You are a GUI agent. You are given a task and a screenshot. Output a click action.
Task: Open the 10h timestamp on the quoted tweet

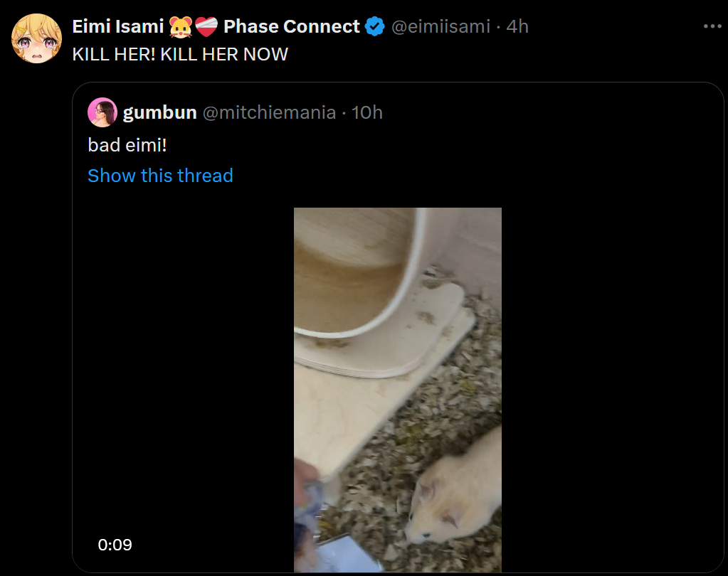click(x=367, y=112)
